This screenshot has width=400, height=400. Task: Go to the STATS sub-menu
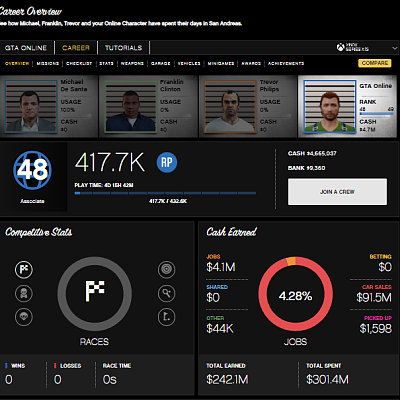coord(106,63)
